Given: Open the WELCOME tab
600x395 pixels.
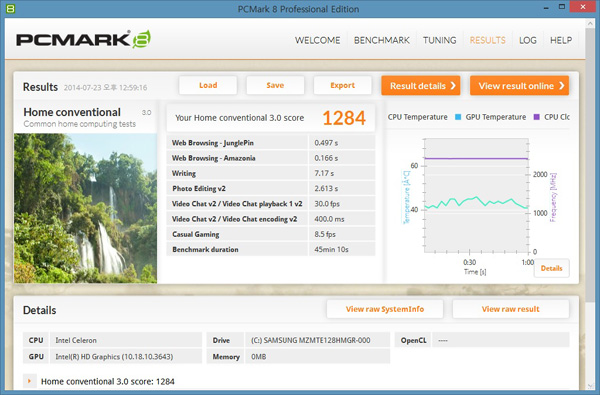Looking at the screenshot, I should 317,40.
